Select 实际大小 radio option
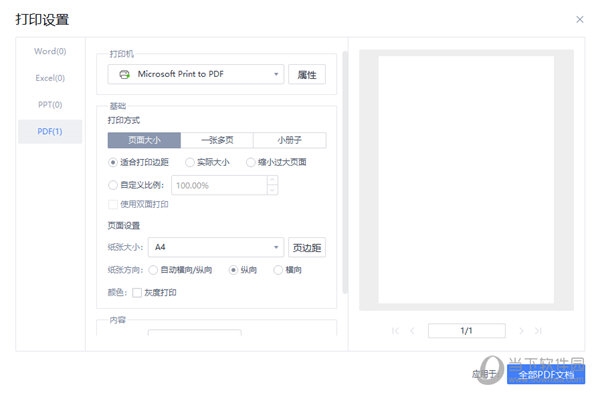The height and width of the screenshot is (399, 600). (189, 163)
